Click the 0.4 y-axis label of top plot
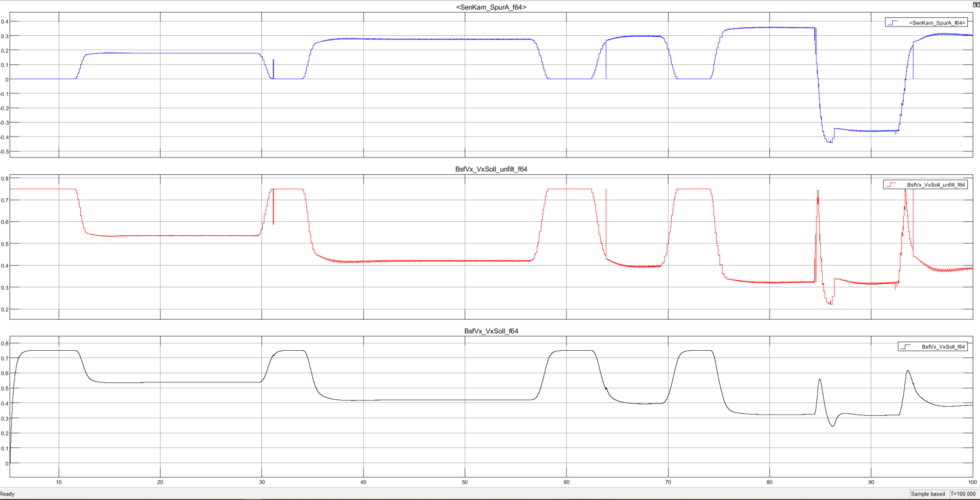980x500 pixels. [x=5, y=21]
